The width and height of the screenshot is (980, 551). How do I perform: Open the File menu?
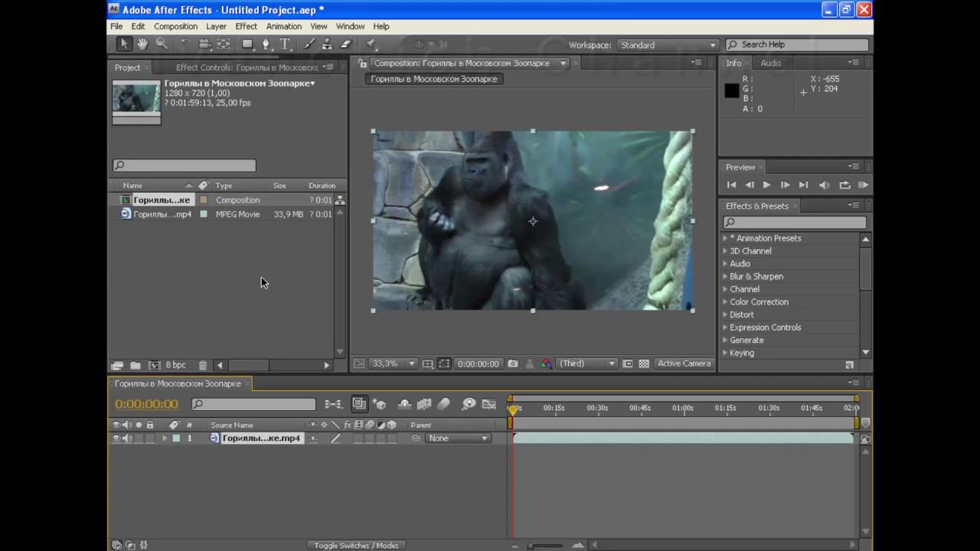(x=116, y=26)
